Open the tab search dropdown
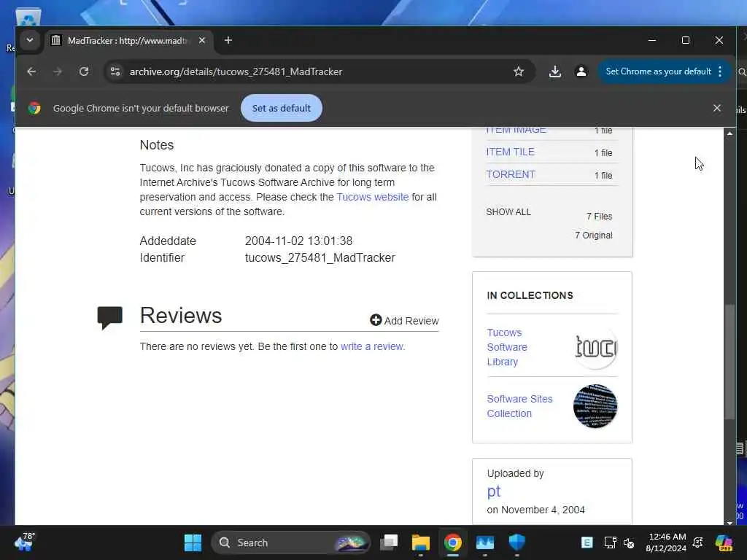Image resolution: width=747 pixels, height=560 pixels. coord(29,40)
